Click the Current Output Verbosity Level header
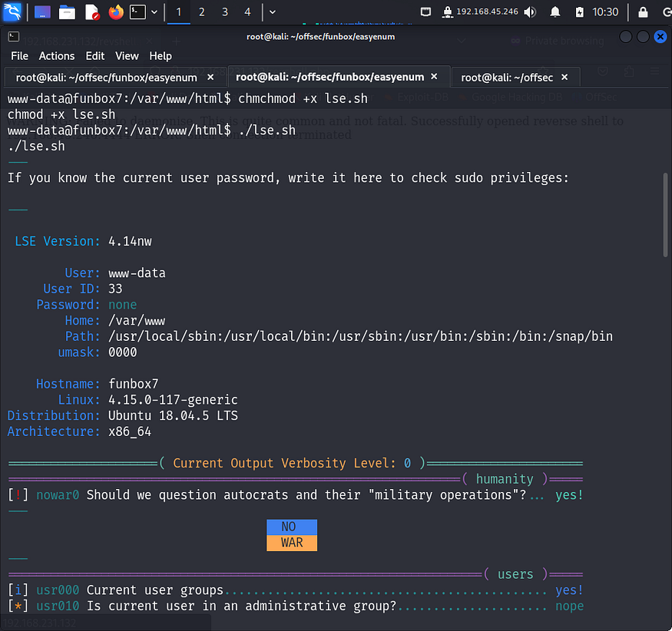672x631 pixels. coord(295,464)
